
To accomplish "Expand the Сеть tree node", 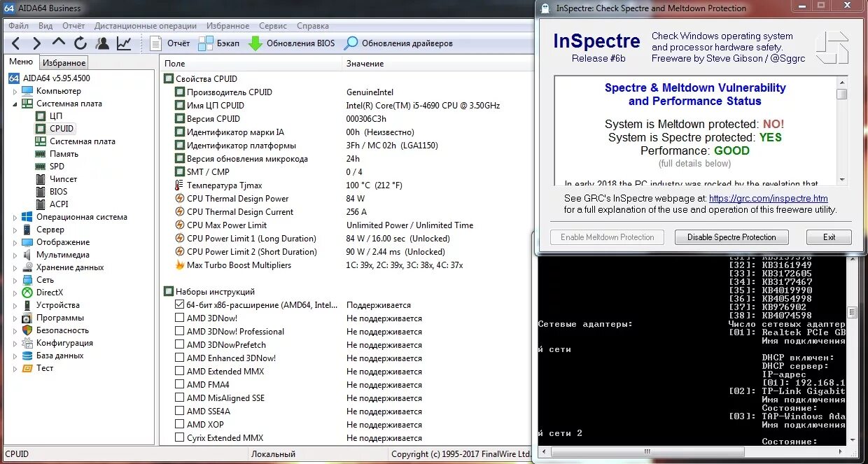I will [15, 280].
